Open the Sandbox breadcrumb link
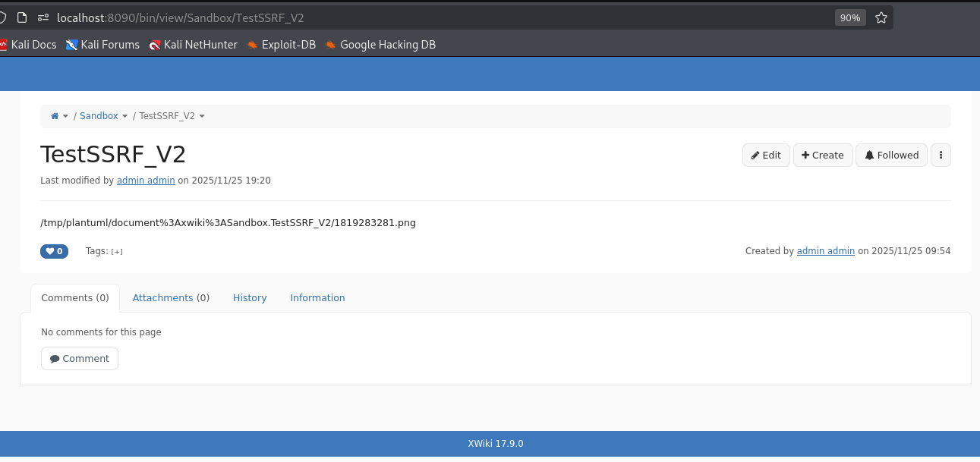This screenshot has width=980, height=462. point(99,116)
